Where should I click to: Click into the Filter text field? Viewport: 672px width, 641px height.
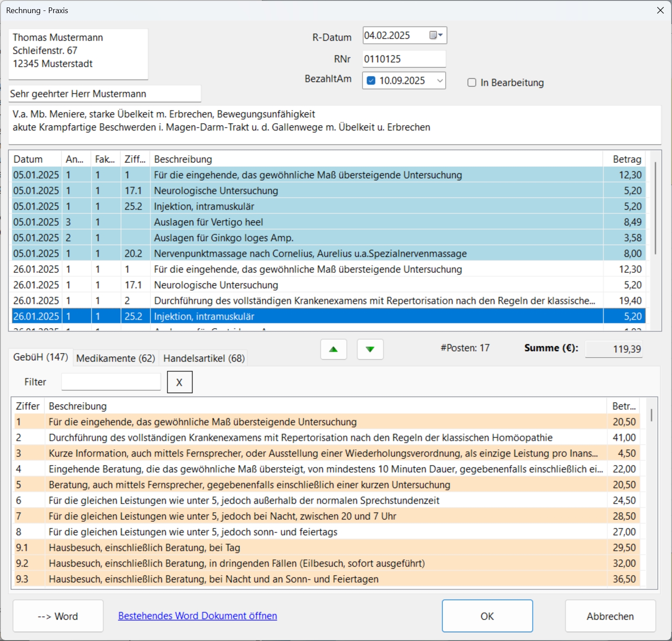pyautogui.click(x=111, y=382)
